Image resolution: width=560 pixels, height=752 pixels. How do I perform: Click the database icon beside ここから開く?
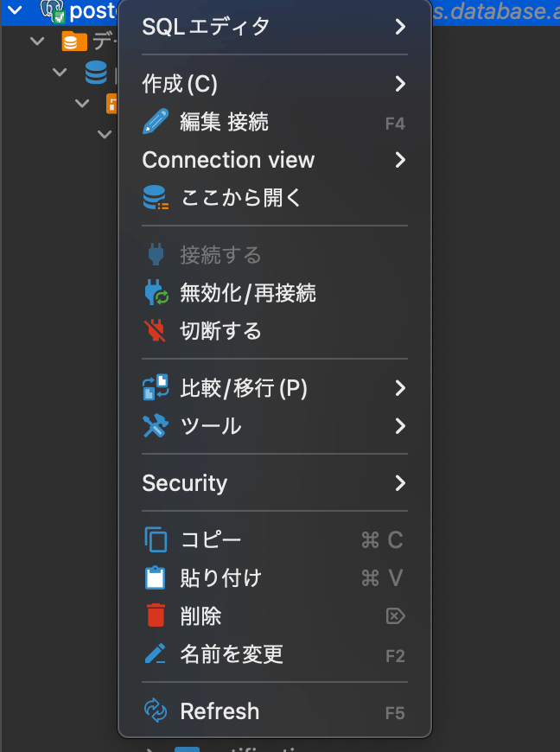(156, 198)
